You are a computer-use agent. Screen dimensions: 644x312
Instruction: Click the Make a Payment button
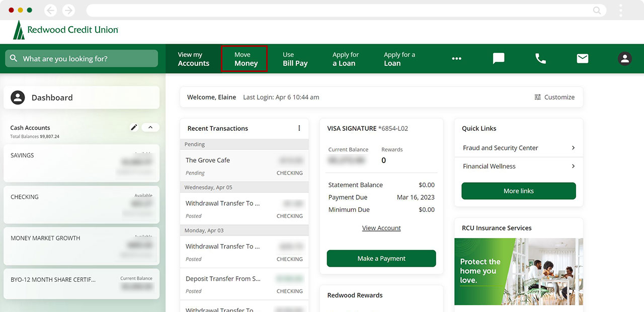(381, 258)
